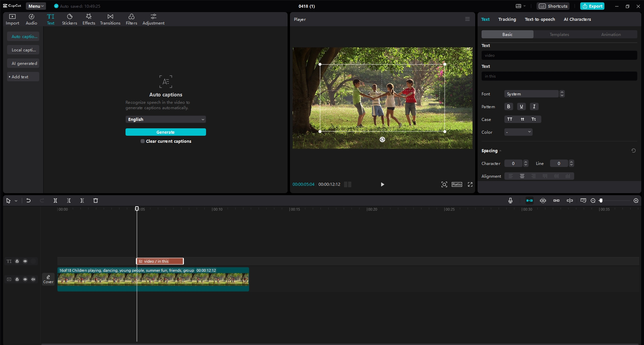Open the Transitions panel
Viewport: 644px width, 345px height.
coord(110,19)
